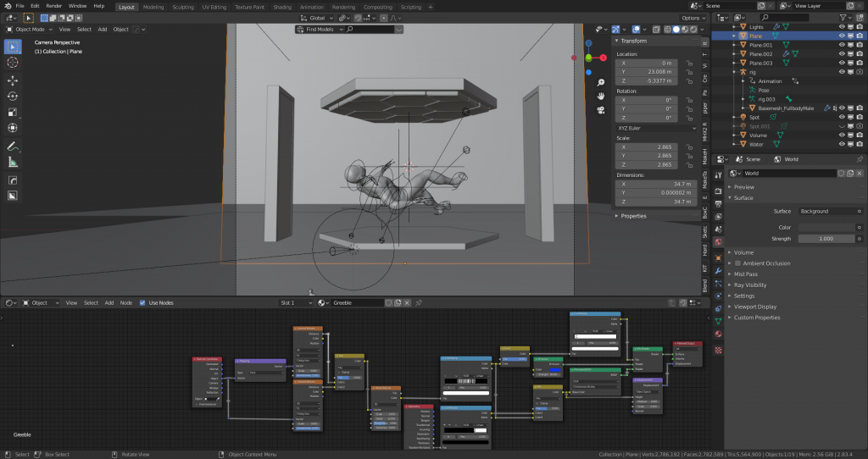868x459 pixels.
Task: Toggle the lock on Location X
Action: click(x=689, y=63)
